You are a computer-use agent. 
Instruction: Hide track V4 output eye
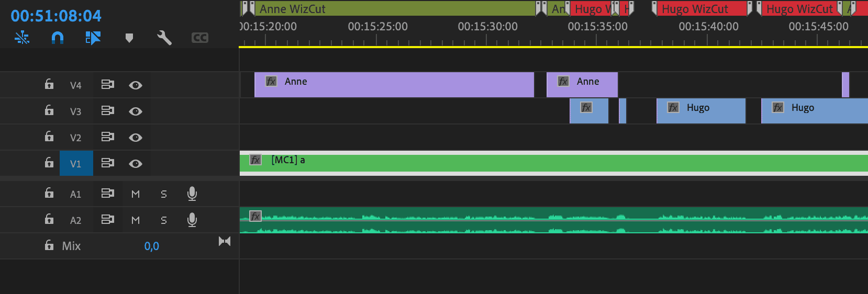pos(136,85)
